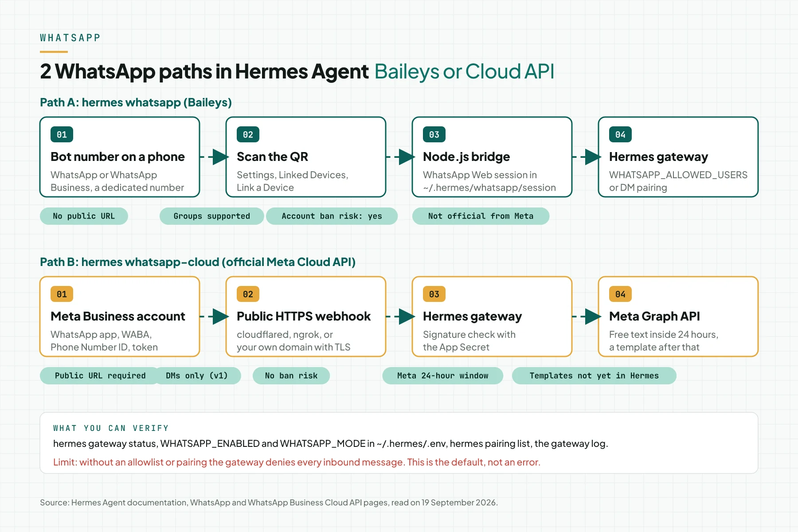Select the 'Public HTTPS webhook' card title

pos(304,316)
